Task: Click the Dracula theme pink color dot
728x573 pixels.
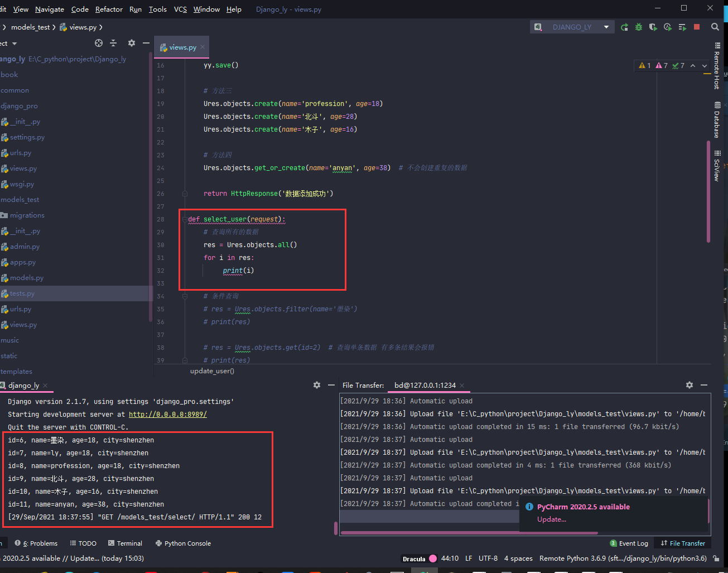Action: [433, 558]
